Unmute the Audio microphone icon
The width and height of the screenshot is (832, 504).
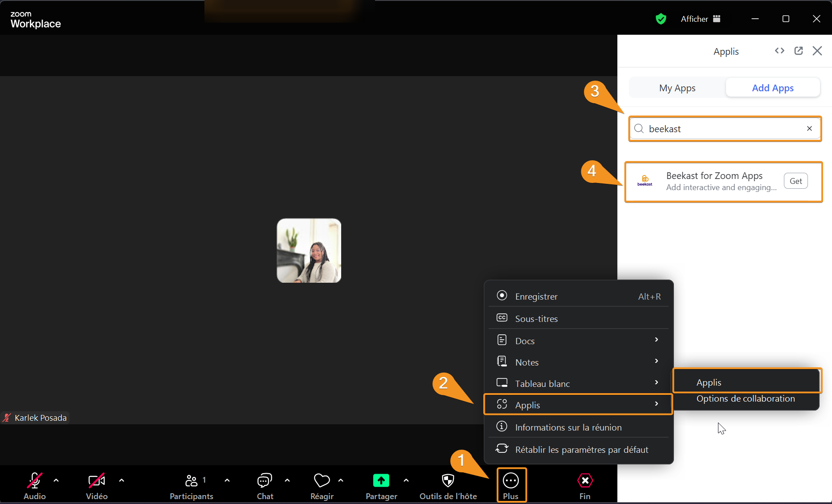coord(35,480)
